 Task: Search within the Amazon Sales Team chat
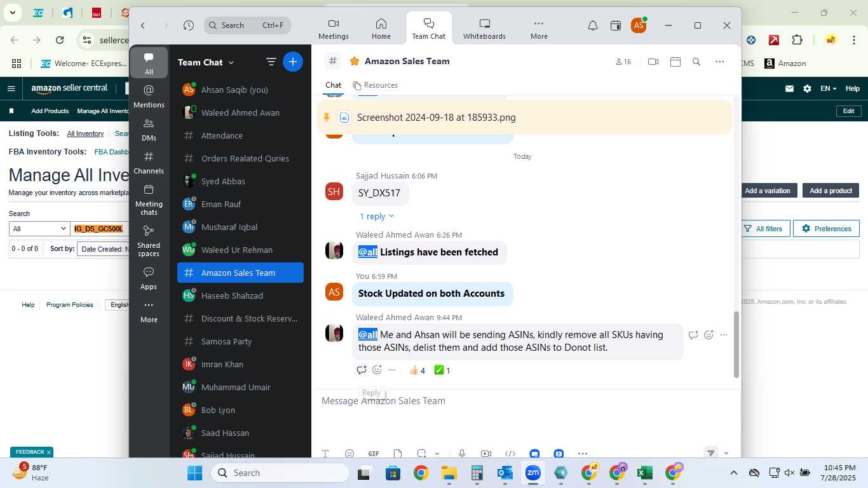tap(696, 62)
